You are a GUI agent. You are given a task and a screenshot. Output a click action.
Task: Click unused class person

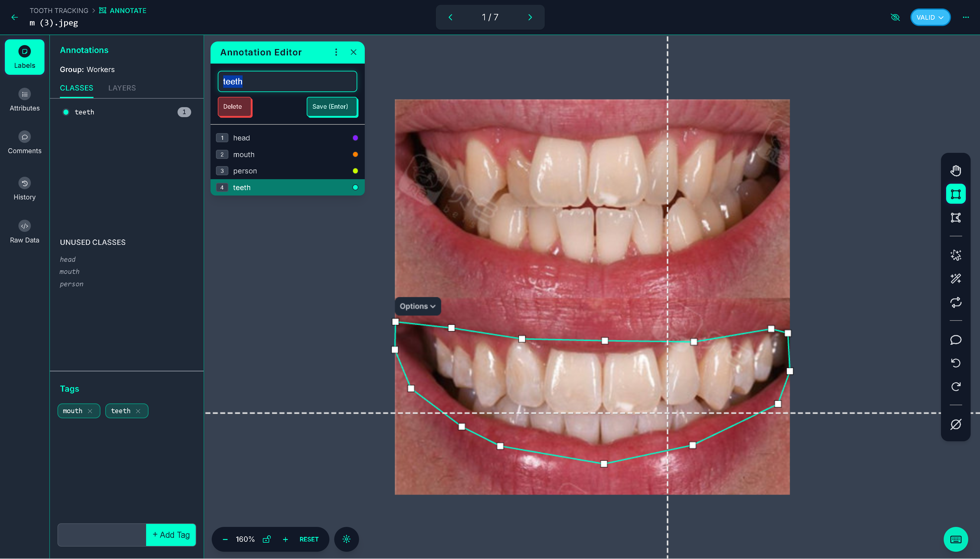71,284
